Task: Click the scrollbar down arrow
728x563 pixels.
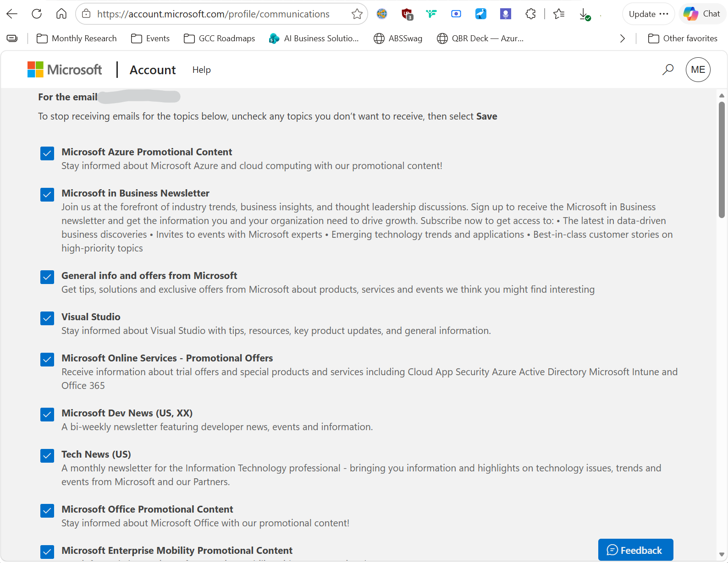Action: 722,554
